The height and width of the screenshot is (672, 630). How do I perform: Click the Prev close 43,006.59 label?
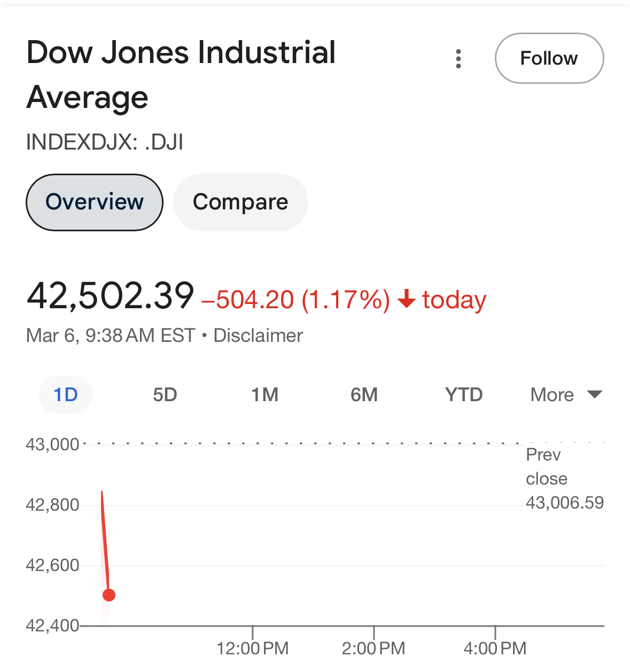(565, 479)
